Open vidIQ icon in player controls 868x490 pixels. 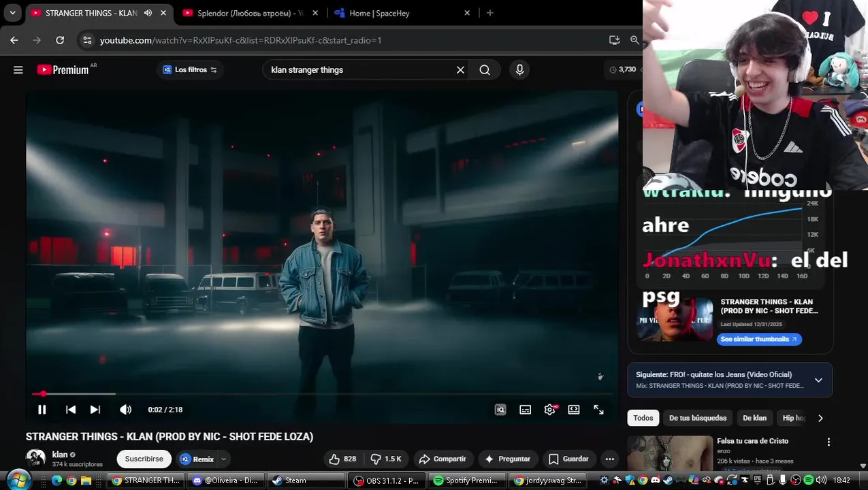(500, 410)
